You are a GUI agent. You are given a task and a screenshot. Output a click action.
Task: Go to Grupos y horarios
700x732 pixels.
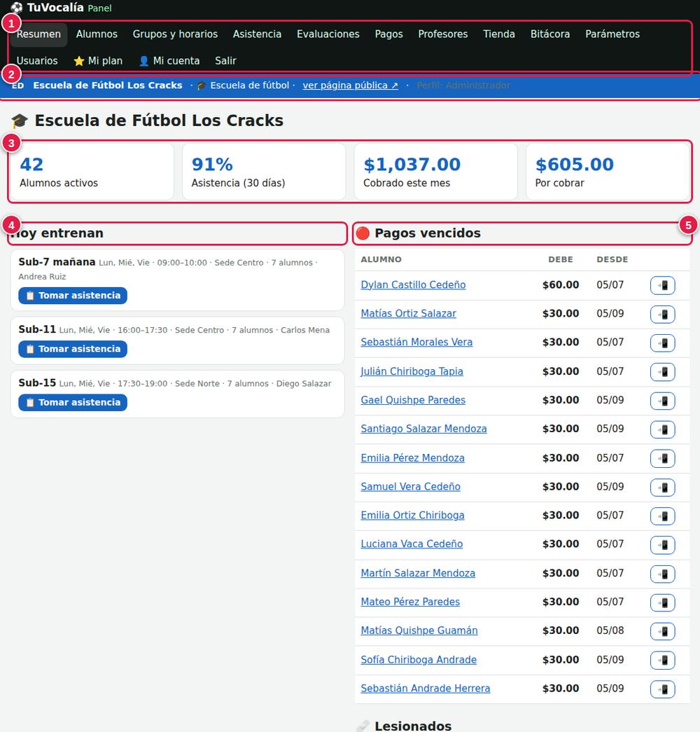click(175, 34)
